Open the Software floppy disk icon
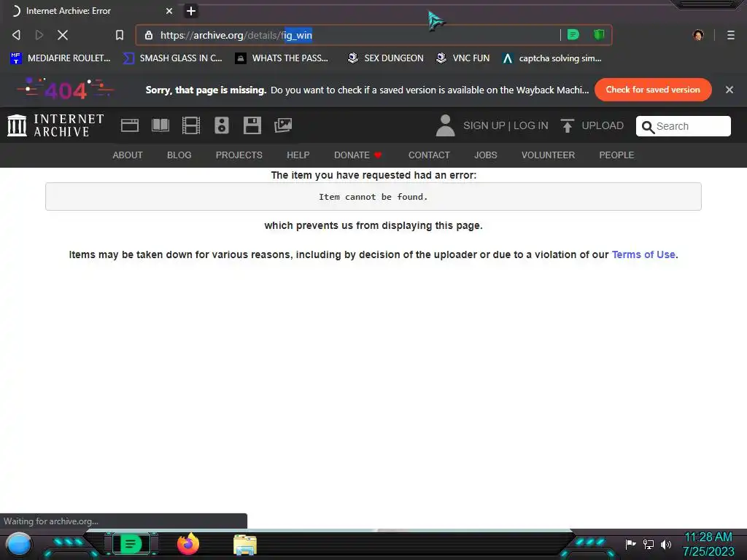The width and height of the screenshot is (747, 560). [252, 125]
